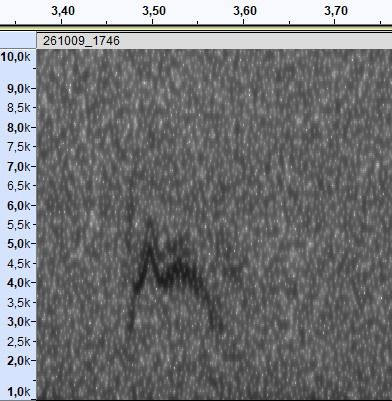This screenshot has width=392, height=401.
Task: Click the 7,5k frequency scale label
Action: tap(19, 147)
